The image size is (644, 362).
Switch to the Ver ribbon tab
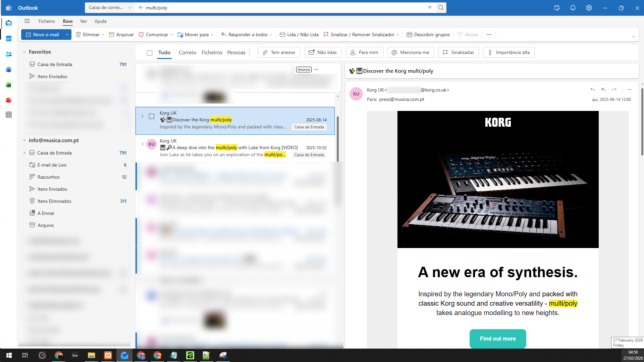click(84, 21)
